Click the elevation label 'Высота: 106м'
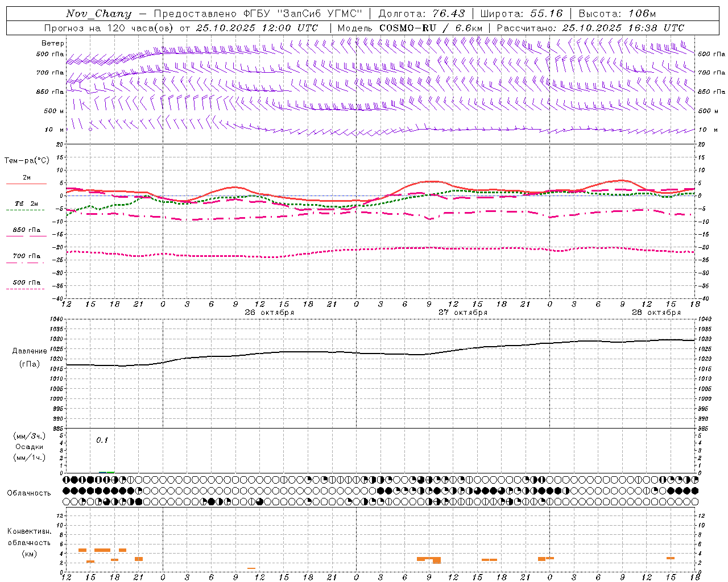Image resolution: width=728 pixels, height=582 pixels. [617, 14]
